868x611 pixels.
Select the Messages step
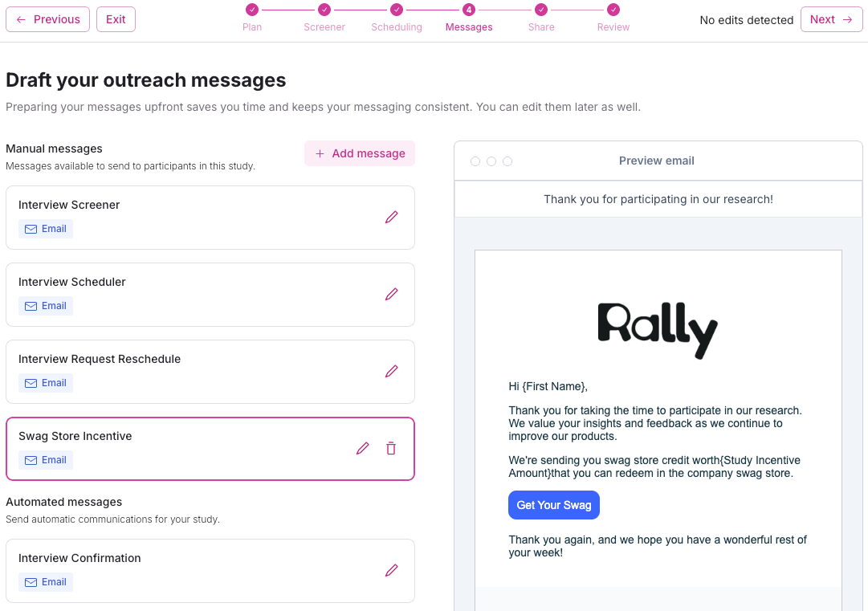click(469, 10)
